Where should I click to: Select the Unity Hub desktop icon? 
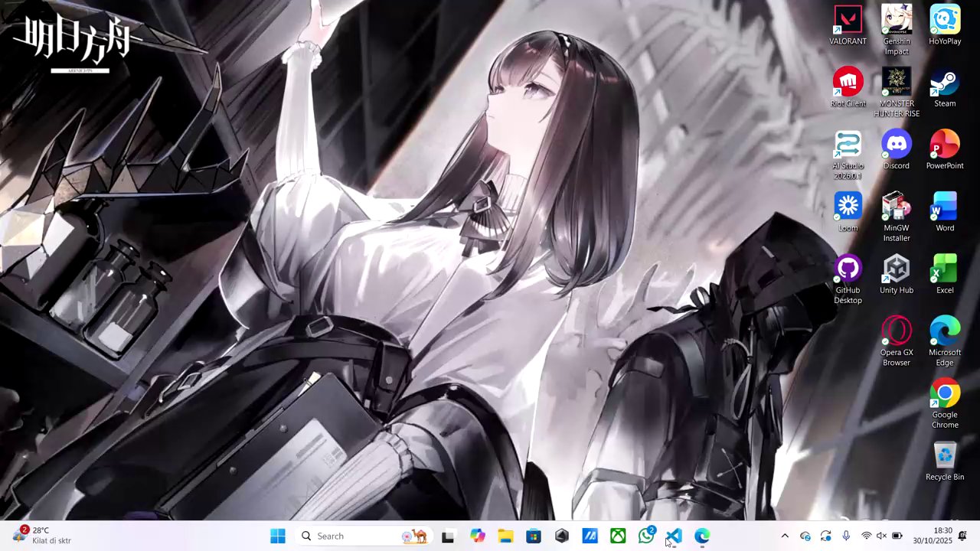(x=897, y=275)
